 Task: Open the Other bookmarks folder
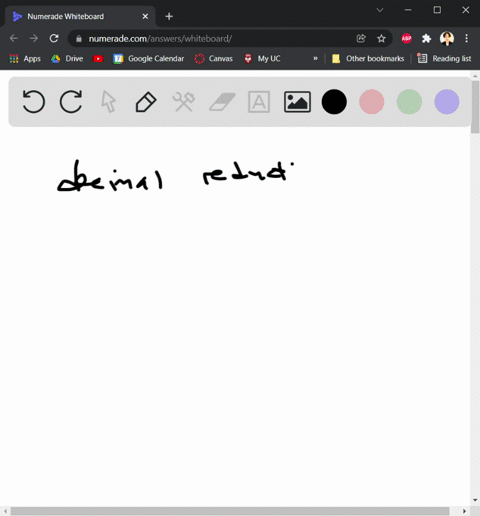click(368, 59)
